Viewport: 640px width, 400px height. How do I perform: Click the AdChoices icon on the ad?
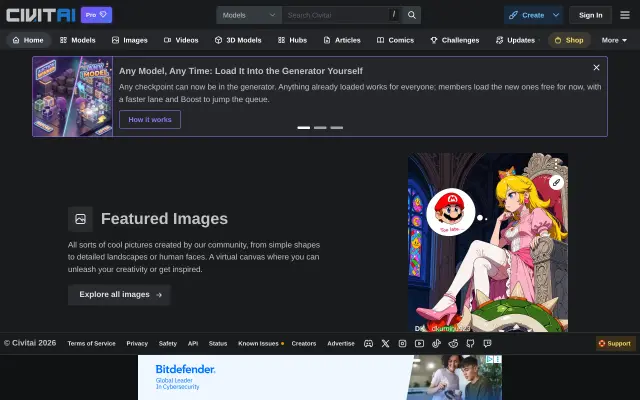coord(490,359)
